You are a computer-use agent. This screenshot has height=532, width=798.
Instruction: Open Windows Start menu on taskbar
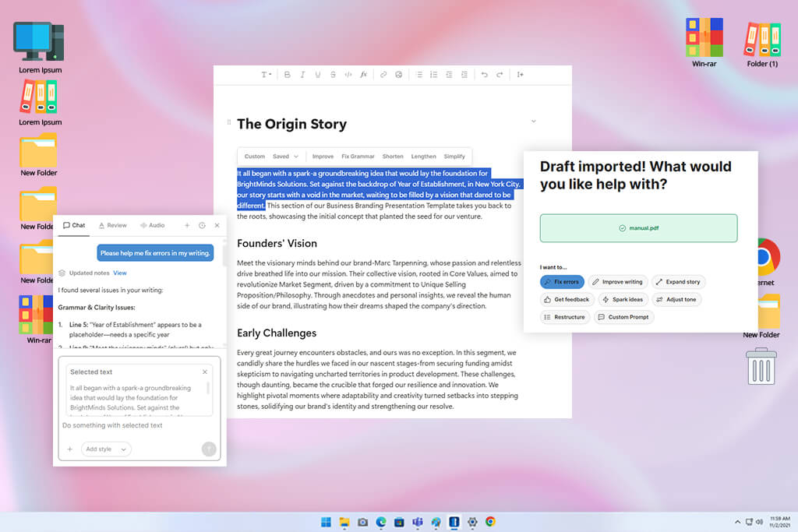click(x=326, y=522)
